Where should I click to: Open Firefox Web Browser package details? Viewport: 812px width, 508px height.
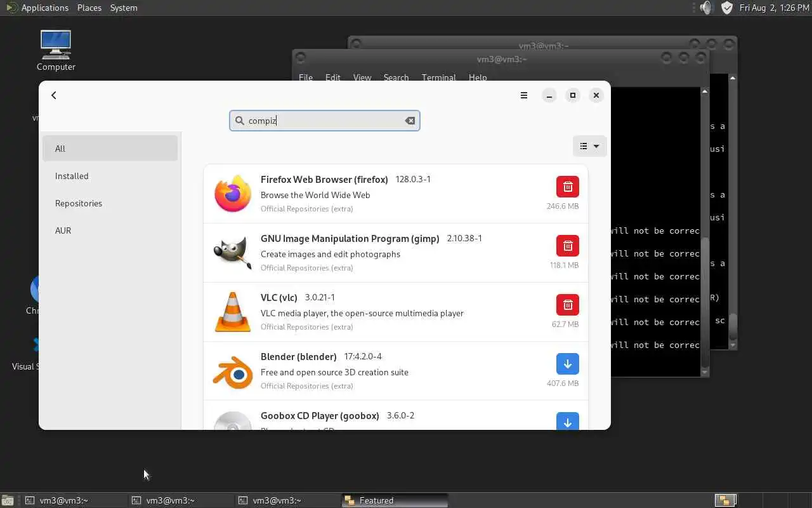pos(396,194)
